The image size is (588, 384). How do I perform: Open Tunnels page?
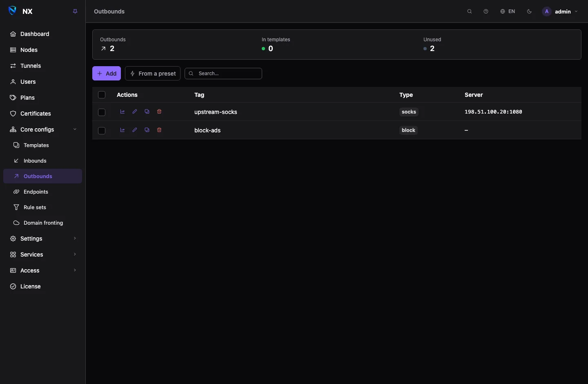point(42,66)
